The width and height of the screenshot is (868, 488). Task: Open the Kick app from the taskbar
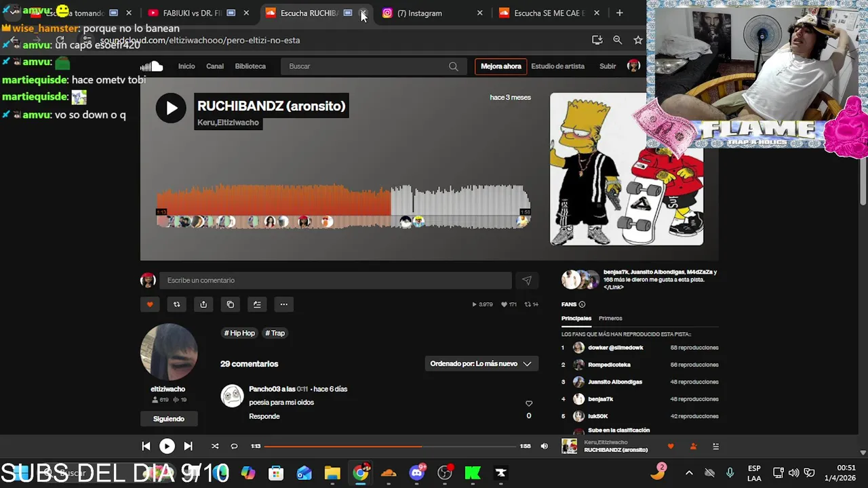coord(473,473)
